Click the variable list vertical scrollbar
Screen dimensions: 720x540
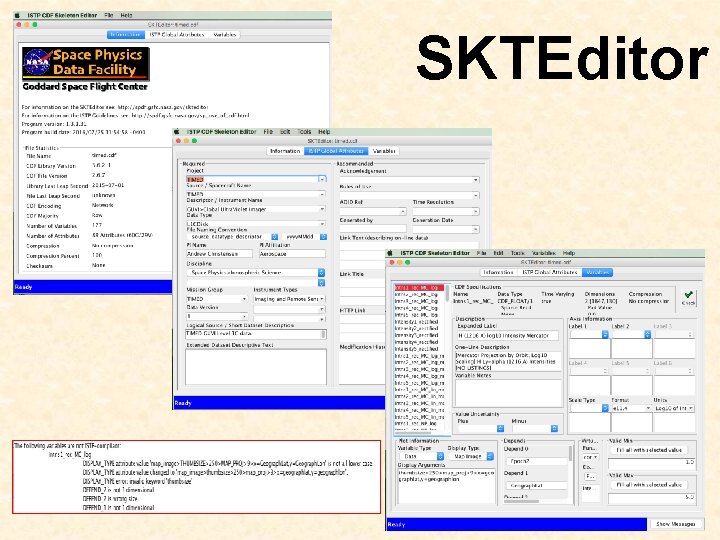point(448,294)
